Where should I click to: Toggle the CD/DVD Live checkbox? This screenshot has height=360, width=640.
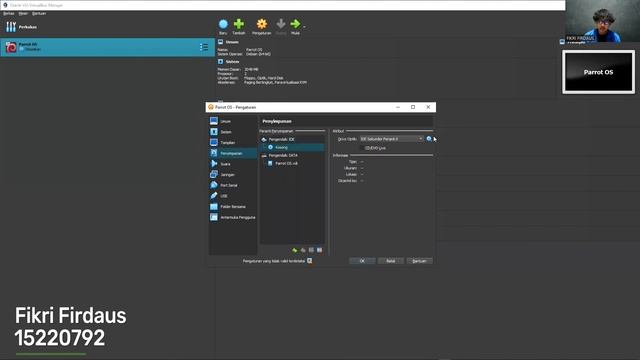click(363, 148)
